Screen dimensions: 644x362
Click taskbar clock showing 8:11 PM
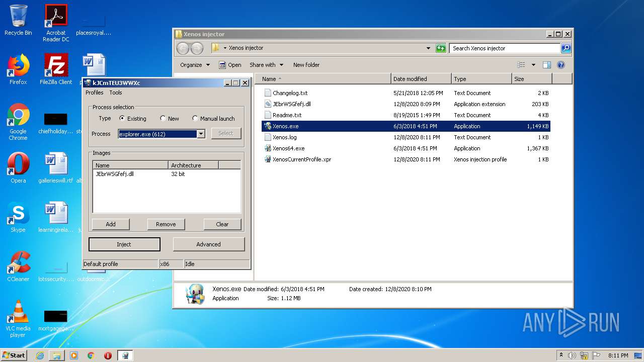pyautogui.click(x=618, y=355)
